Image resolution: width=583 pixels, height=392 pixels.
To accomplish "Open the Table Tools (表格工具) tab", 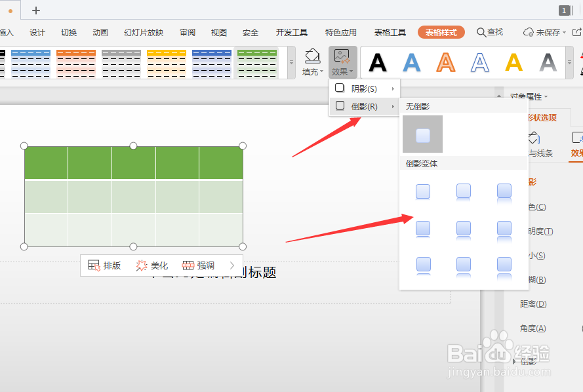I will pyautogui.click(x=390, y=33).
